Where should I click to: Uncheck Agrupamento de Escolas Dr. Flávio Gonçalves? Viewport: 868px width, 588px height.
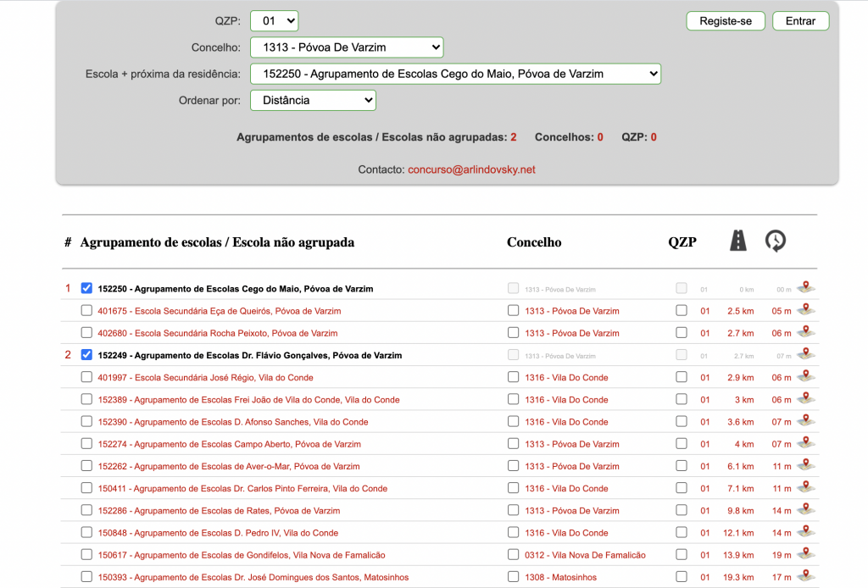86,355
